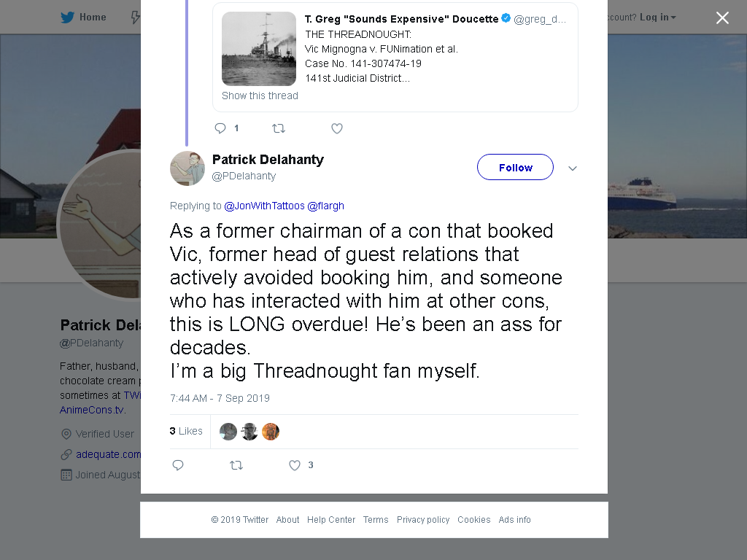The width and height of the screenshot is (747, 560).
Task: Reply to Patrick Delahanty's tweet
Action: [178, 465]
